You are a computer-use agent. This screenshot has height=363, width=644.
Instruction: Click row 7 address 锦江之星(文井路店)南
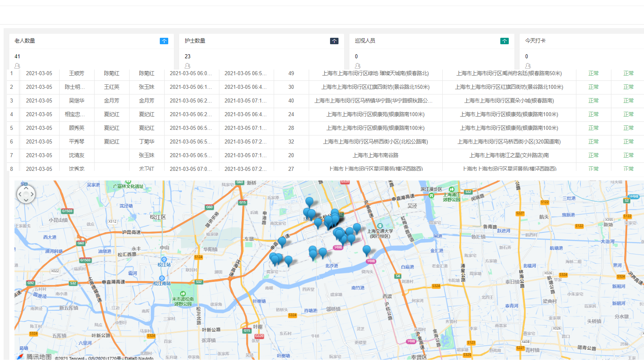point(509,155)
